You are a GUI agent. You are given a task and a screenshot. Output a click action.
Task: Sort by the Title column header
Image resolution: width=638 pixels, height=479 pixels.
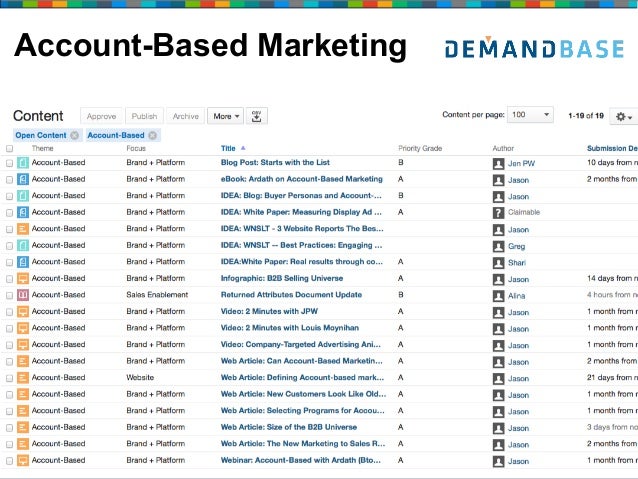click(228, 148)
